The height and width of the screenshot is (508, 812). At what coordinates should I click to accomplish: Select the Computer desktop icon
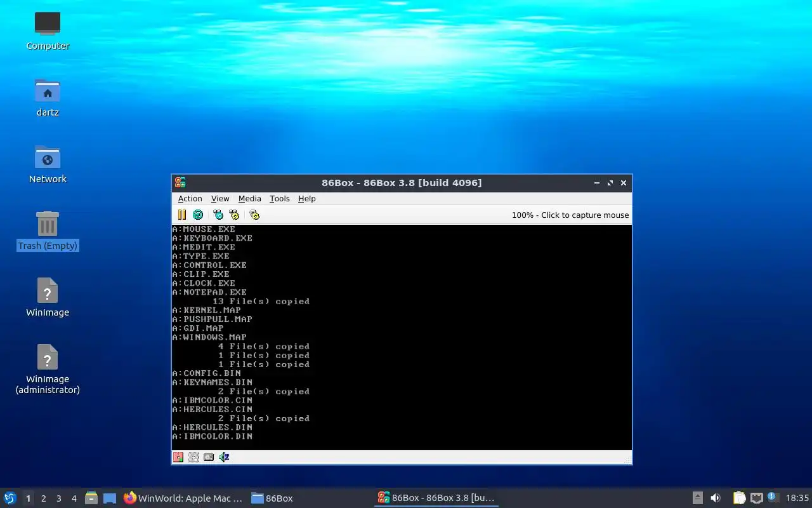coord(48,30)
